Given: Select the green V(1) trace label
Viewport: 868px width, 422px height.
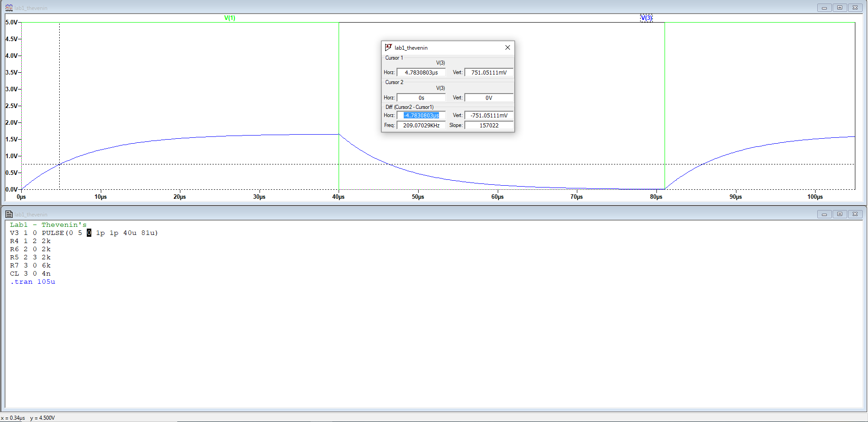Looking at the screenshot, I should click(x=230, y=18).
